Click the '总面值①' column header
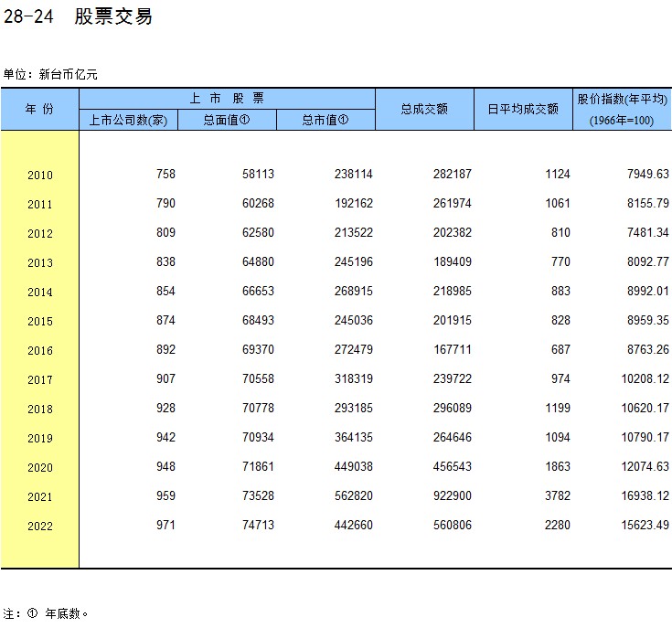This screenshot has width=672, height=628. [227, 120]
